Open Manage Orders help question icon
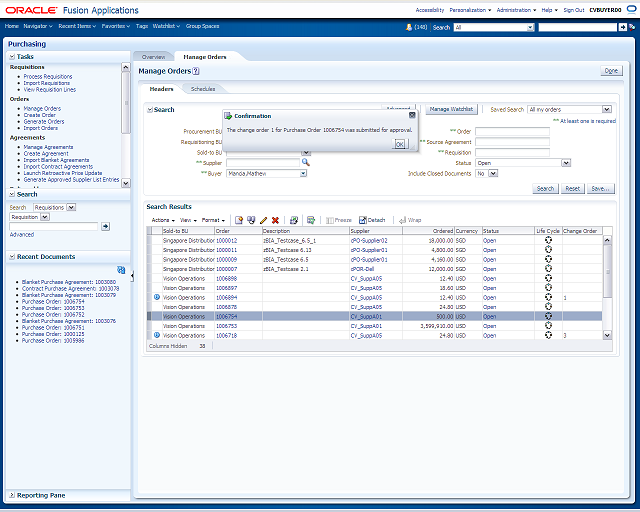 (x=196, y=71)
